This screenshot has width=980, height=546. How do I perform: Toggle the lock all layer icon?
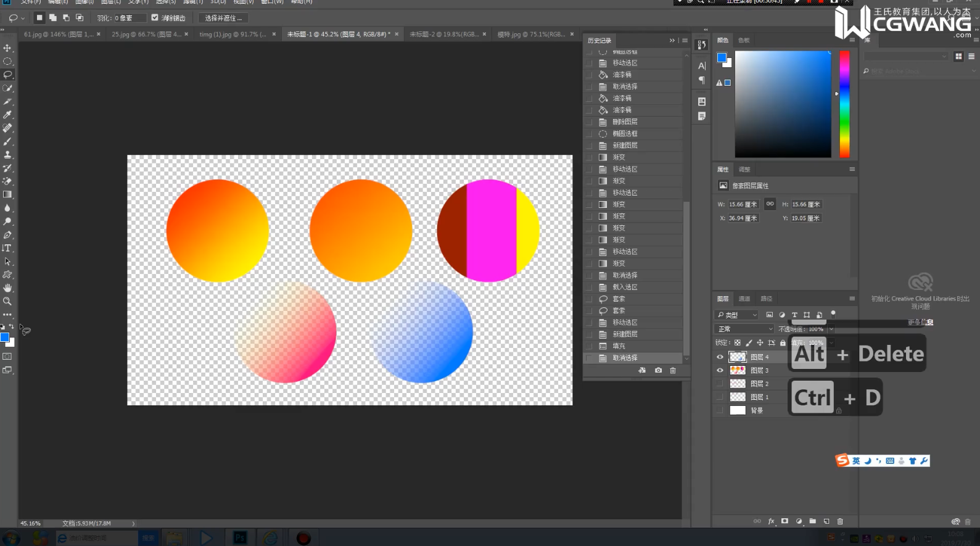pyautogui.click(x=783, y=342)
